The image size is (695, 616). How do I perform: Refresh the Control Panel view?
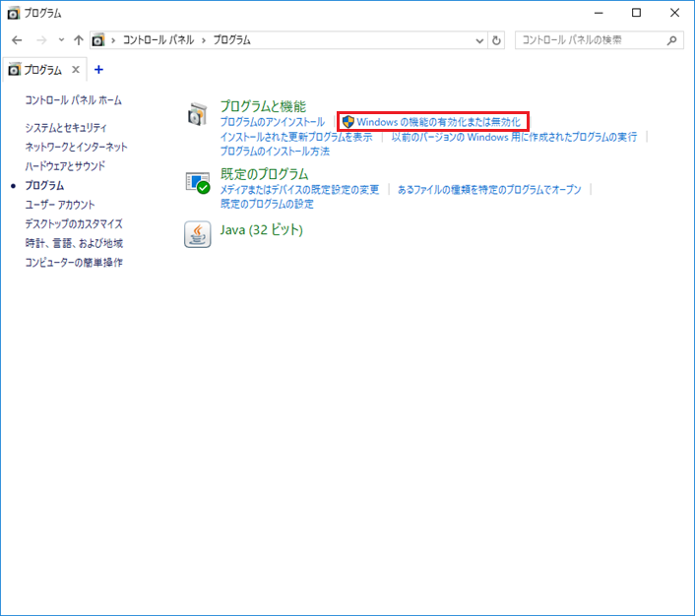[x=496, y=40]
